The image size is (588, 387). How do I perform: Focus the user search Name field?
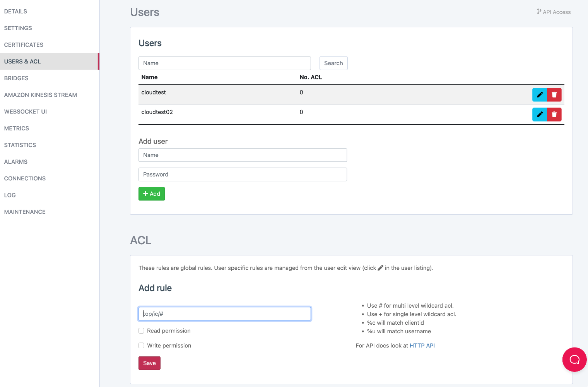(224, 63)
